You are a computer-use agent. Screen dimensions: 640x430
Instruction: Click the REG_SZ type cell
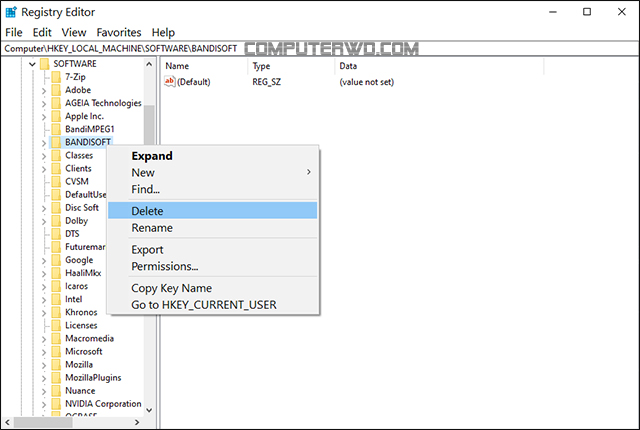tap(267, 82)
